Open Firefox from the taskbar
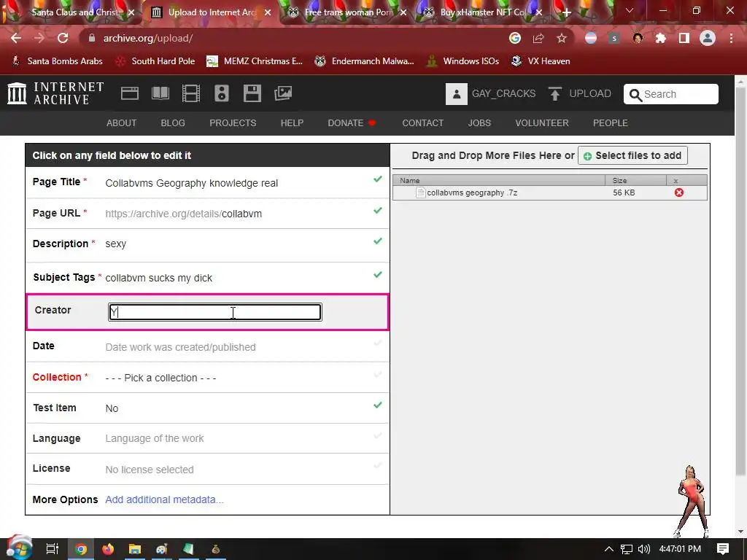The width and height of the screenshot is (747, 560). pyautogui.click(x=108, y=549)
